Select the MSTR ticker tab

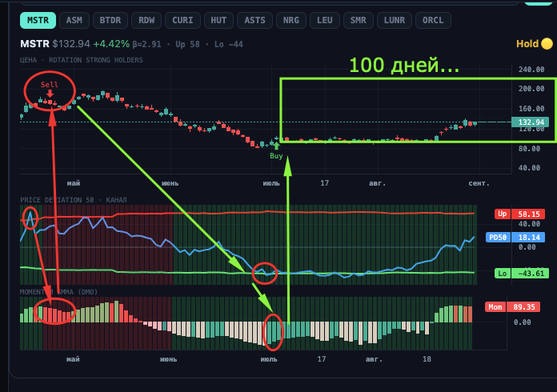(x=38, y=20)
